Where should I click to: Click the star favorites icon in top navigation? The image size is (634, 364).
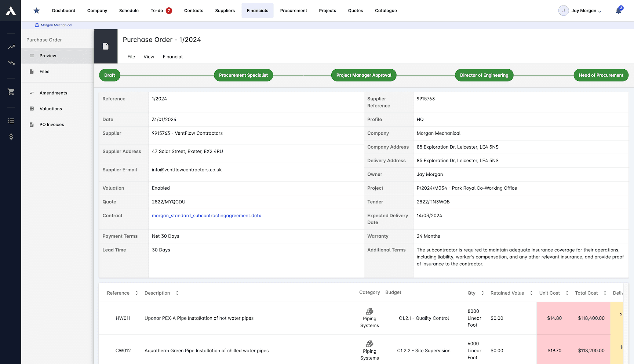click(x=36, y=10)
